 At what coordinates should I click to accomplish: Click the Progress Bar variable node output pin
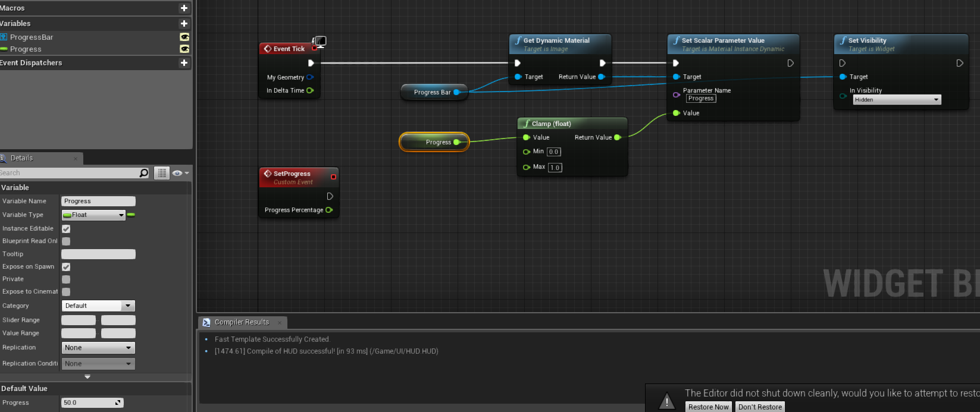pos(456,92)
